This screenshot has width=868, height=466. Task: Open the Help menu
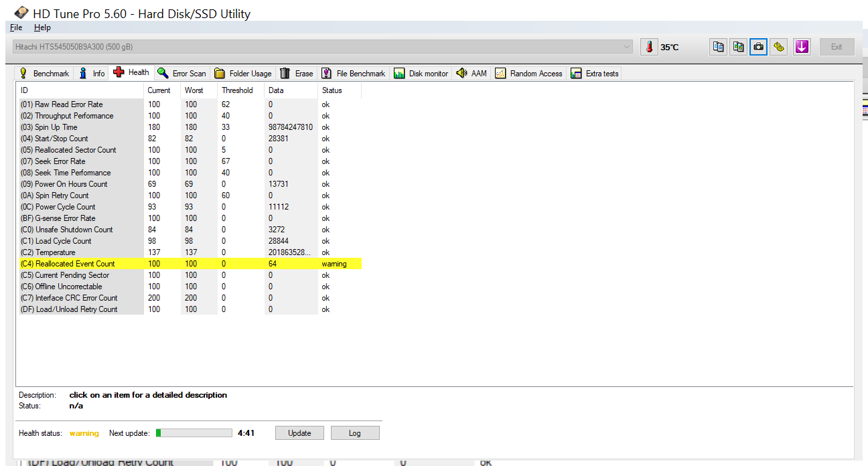(42, 27)
